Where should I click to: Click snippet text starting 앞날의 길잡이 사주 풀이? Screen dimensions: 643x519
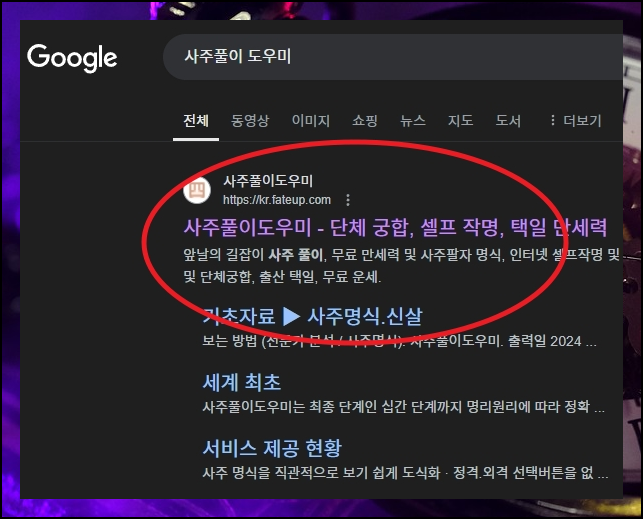pos(401,255)
